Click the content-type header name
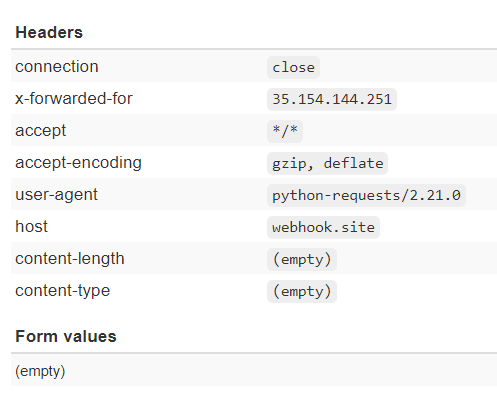This screenshot has height=406, width=497. tap(63, 290)
